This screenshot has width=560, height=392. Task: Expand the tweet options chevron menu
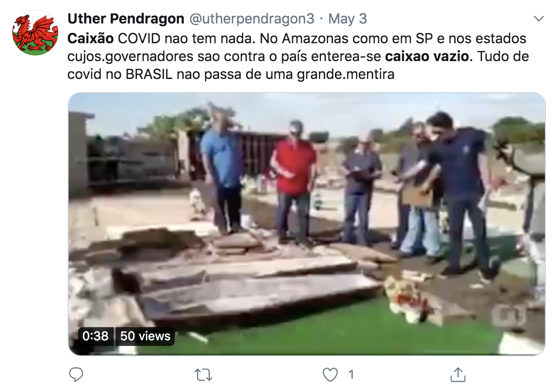click(538, 19)
